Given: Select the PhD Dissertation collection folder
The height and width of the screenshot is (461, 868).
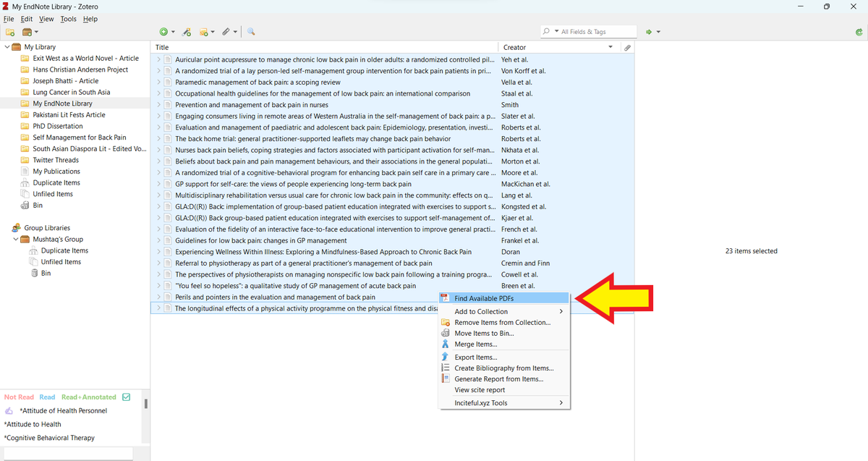Looking at the screenshot, I should click(x=58, y=126).
